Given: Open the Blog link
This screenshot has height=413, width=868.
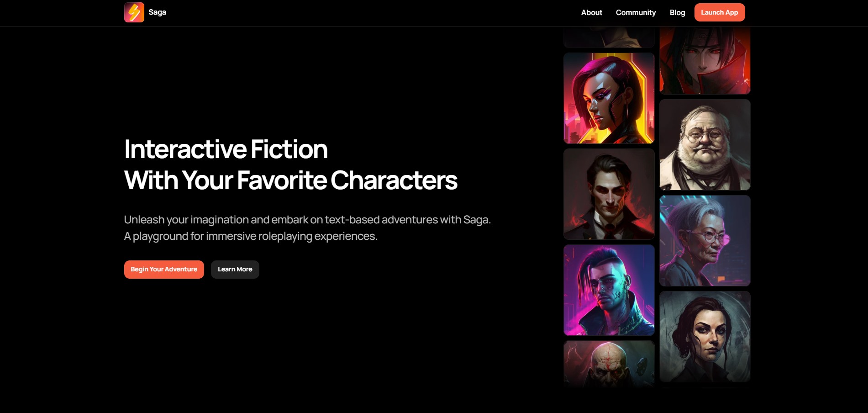Looking at the screenshot, I should 677,12.
